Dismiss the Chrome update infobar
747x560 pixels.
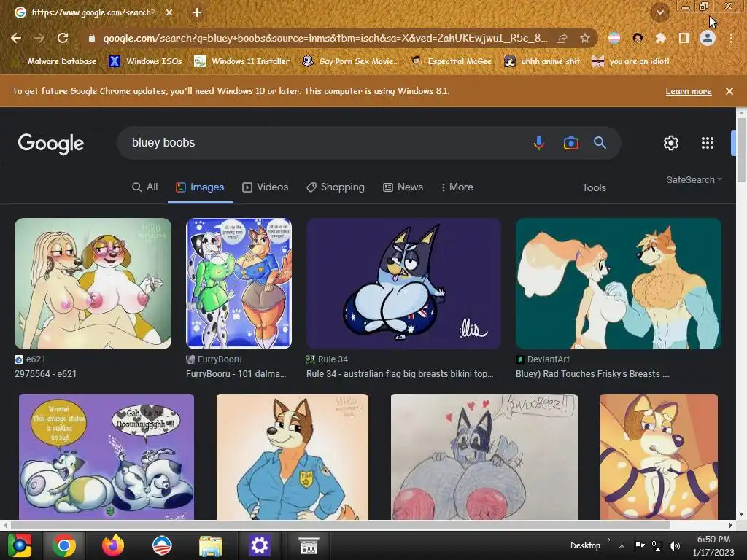click(729, 91)
